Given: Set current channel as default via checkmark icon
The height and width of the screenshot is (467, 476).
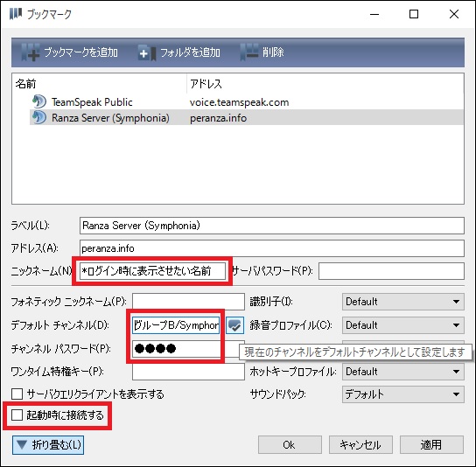Looking at the screenshot, I should tap(234, 325).
